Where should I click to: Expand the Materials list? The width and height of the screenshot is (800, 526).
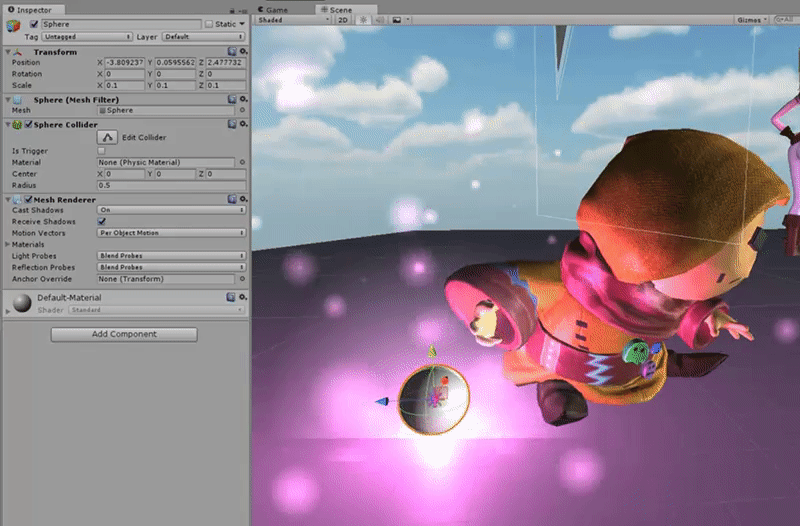[8, 244]
